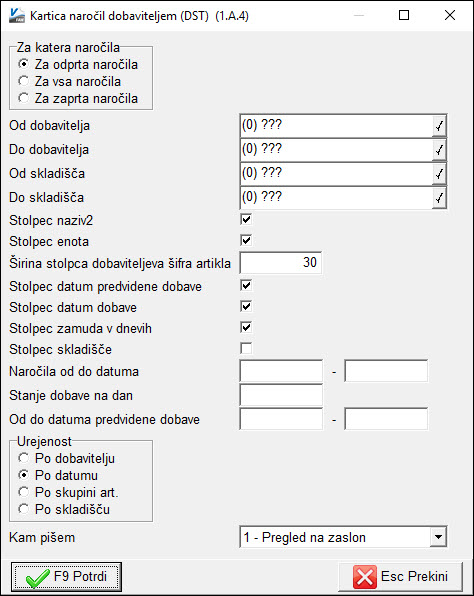Screen dimensions: 474x596
Task: Open lookup for Do skladišča field
Action: pos(439,198)
